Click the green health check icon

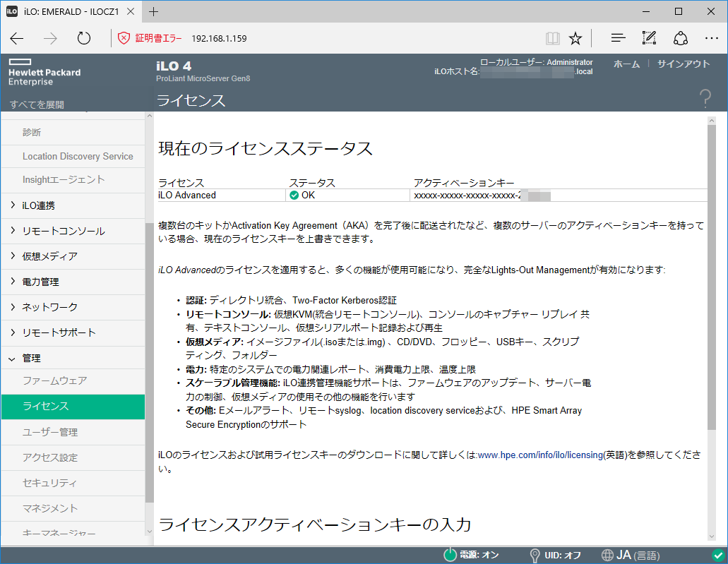(x=718, y=556)
